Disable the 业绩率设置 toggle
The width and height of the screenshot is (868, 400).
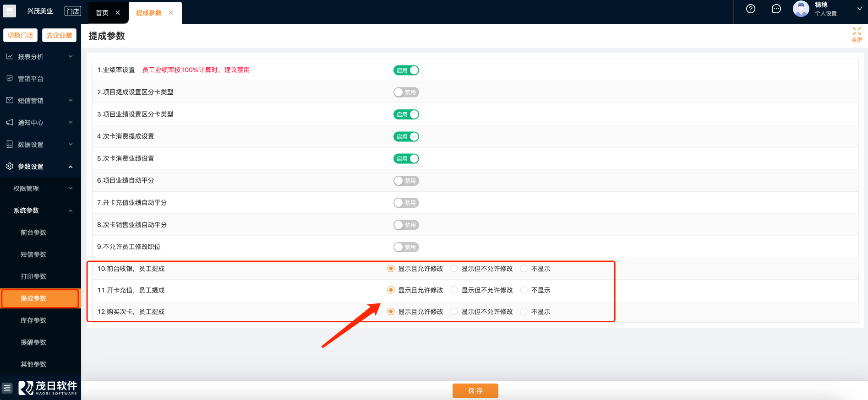click(406, 70)
